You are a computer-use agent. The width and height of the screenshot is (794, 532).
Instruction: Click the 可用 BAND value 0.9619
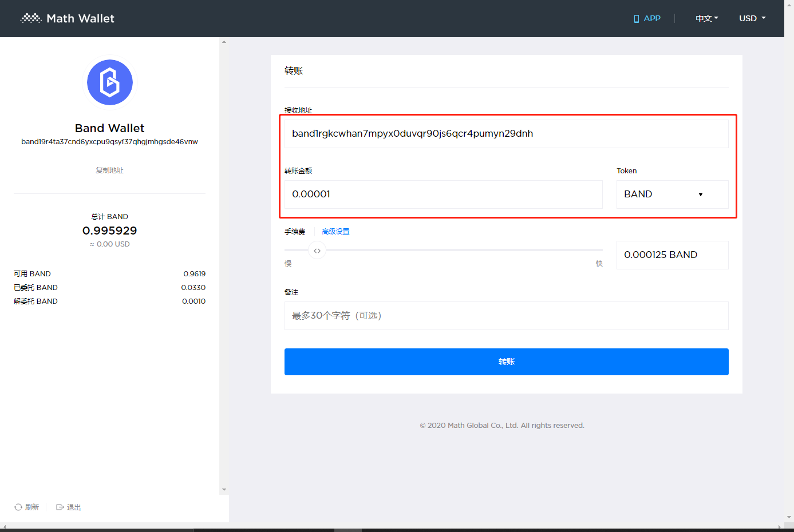pyautogui.click(x=195, y=274)
